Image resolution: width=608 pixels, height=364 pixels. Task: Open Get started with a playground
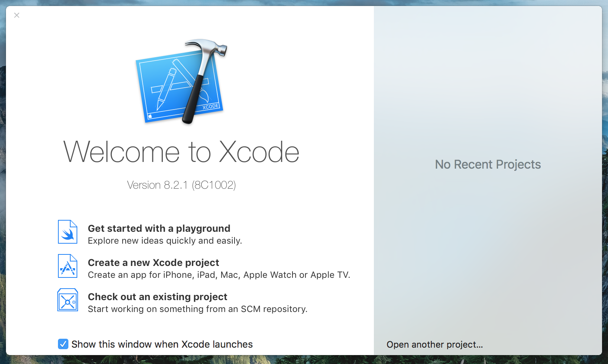(159, 228)
